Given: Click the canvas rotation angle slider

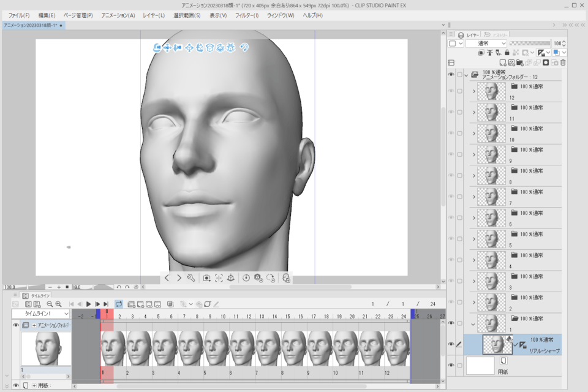Looking at the screenshot, I should point(92,287).
